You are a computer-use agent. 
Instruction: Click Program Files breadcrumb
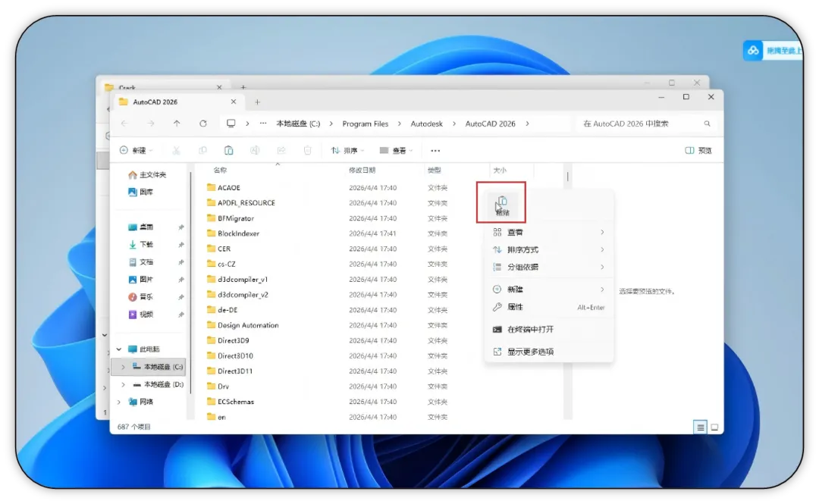365,124
